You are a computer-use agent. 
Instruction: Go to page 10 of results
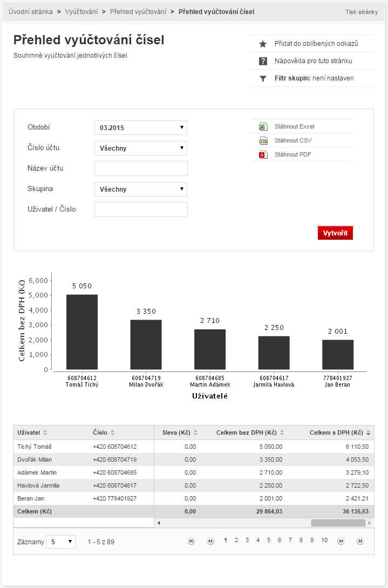tap(324, 540)
